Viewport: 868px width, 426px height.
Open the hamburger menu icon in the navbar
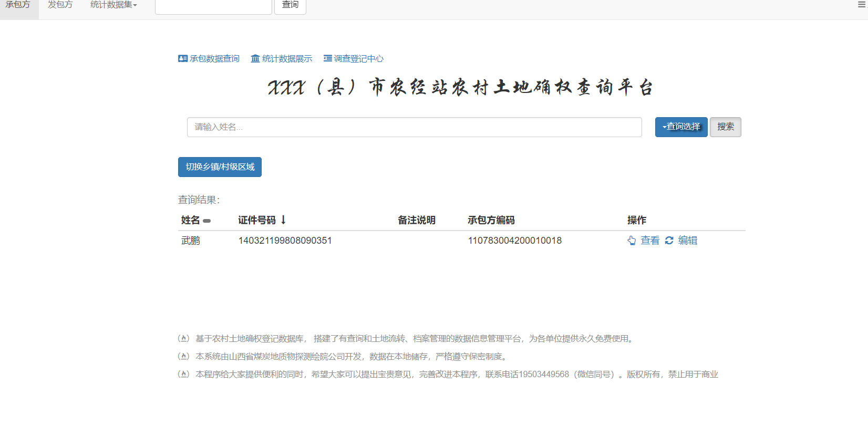862,5
